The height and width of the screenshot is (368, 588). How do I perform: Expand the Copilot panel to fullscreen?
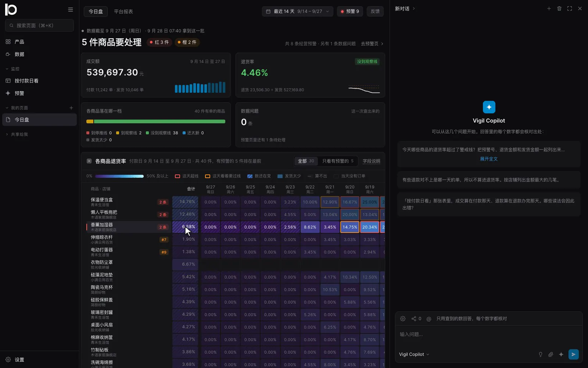click(x=570, y=8)
